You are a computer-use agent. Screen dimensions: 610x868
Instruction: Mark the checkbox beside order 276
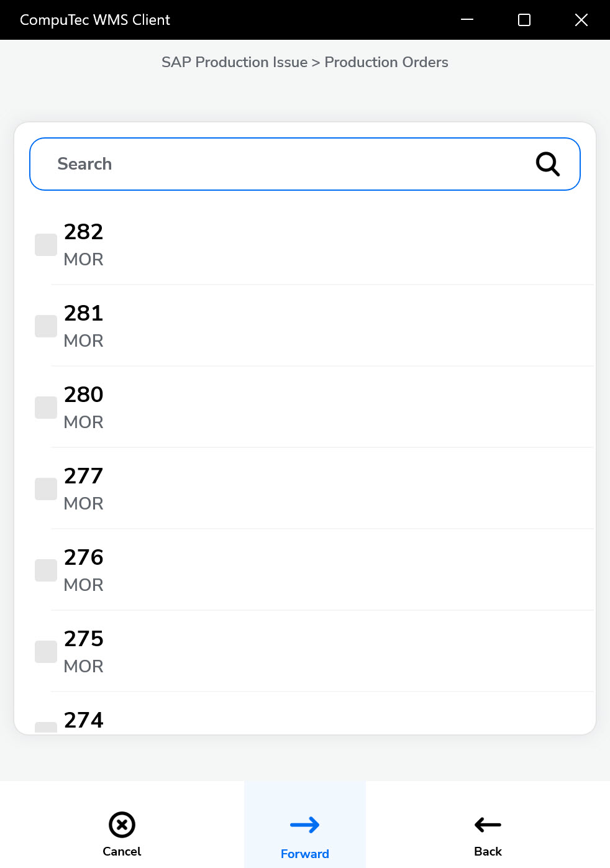pos(46,570)
